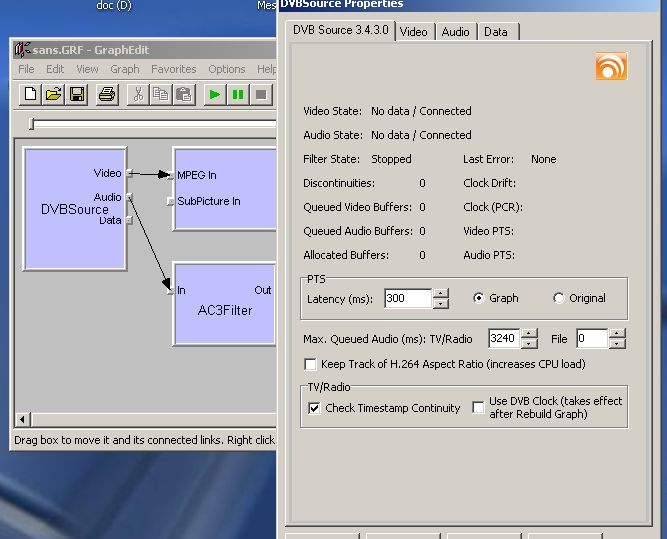The width and height of the screenshot is (667, 539).
Task: Switch to the Data tab
Action: 496,32
